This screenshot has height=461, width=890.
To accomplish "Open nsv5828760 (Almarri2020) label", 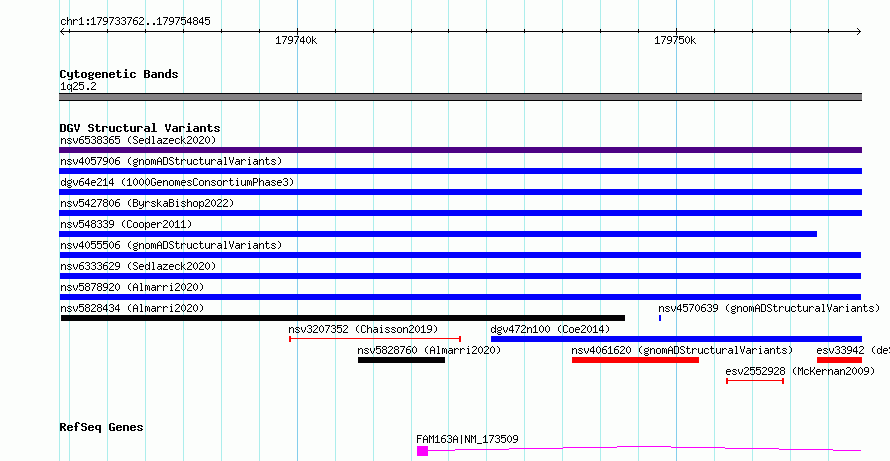I will tap(429, 350).
